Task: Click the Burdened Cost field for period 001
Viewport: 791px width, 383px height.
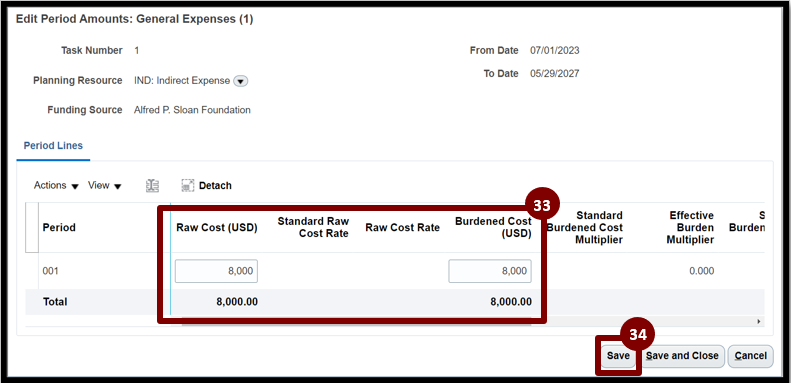Action: pos(490,271)
